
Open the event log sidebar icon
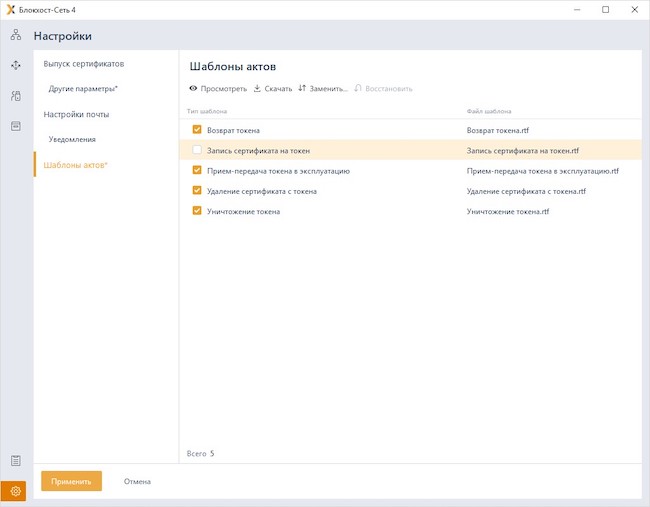pos(16,461)
